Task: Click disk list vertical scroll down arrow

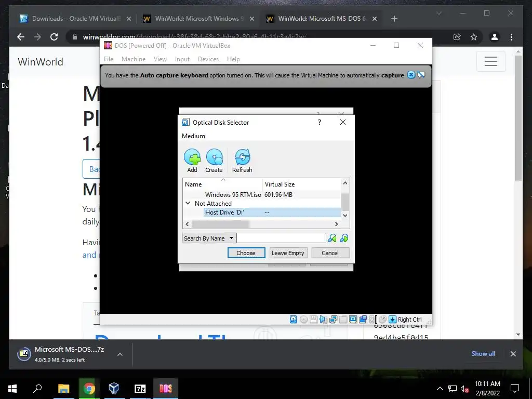Action: coord(345,216)
